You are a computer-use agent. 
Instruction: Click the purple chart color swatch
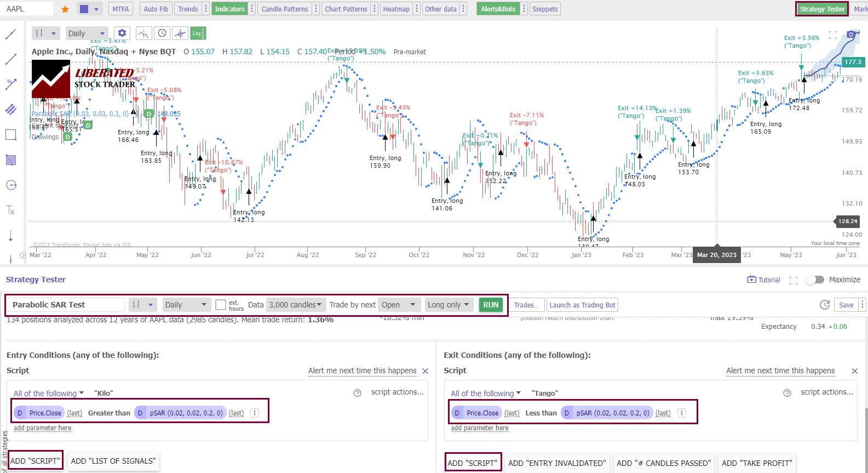tap(84, 9)
